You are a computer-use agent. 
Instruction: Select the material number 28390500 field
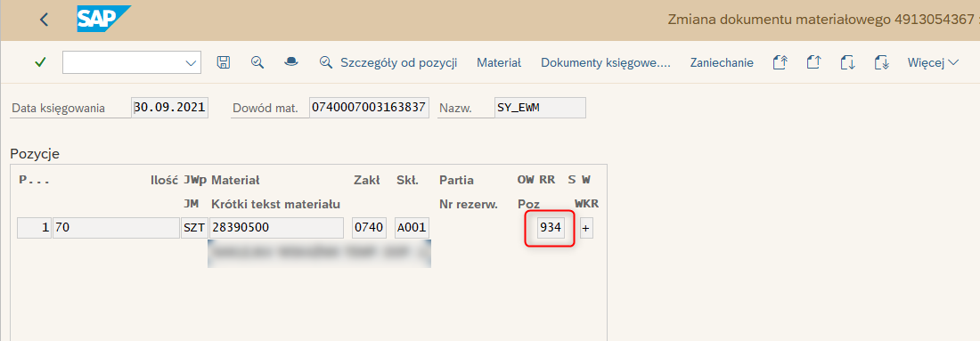[x=275, y=228]
